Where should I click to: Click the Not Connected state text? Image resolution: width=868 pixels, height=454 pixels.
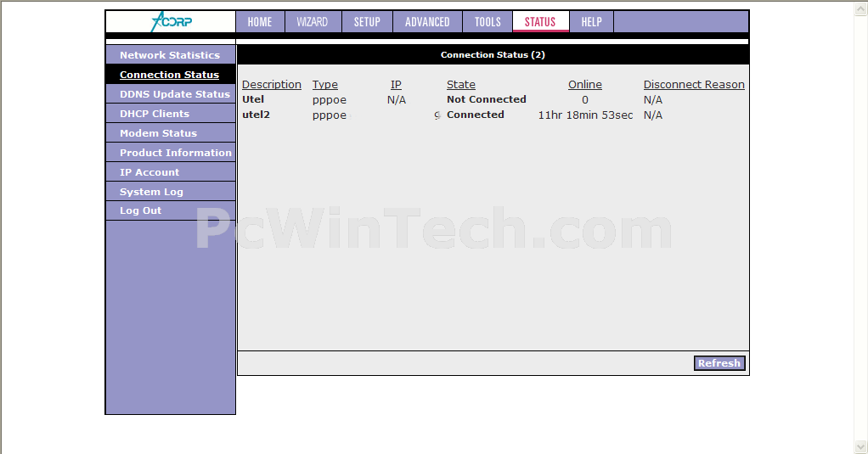487,99
